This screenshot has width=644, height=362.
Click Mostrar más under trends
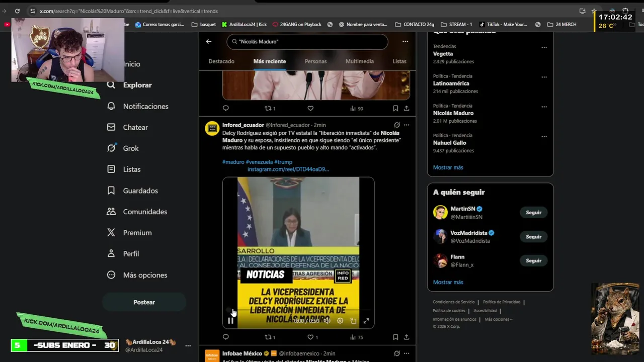tap(448, 167)
